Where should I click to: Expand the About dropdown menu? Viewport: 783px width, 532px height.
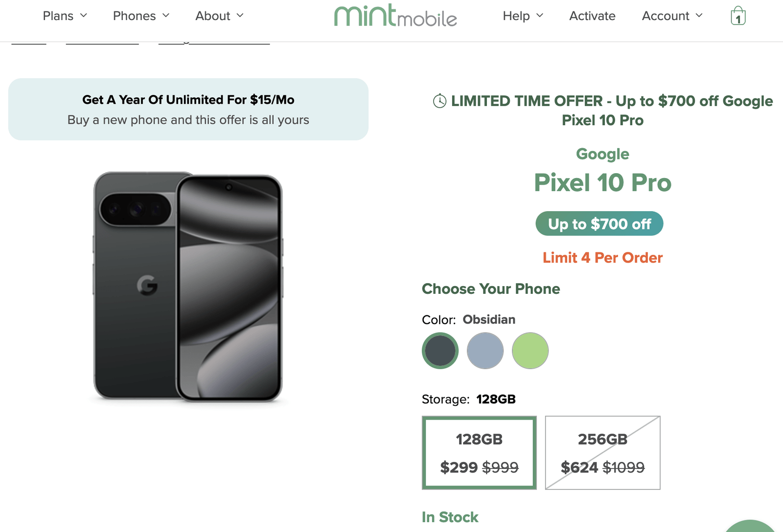(x=219, y=16)
